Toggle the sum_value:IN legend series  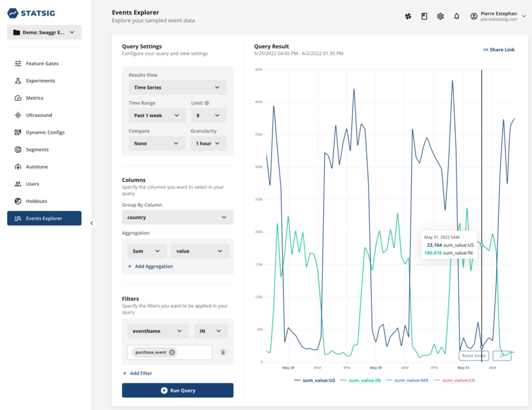pyautogui.click(x=361, y=380)
